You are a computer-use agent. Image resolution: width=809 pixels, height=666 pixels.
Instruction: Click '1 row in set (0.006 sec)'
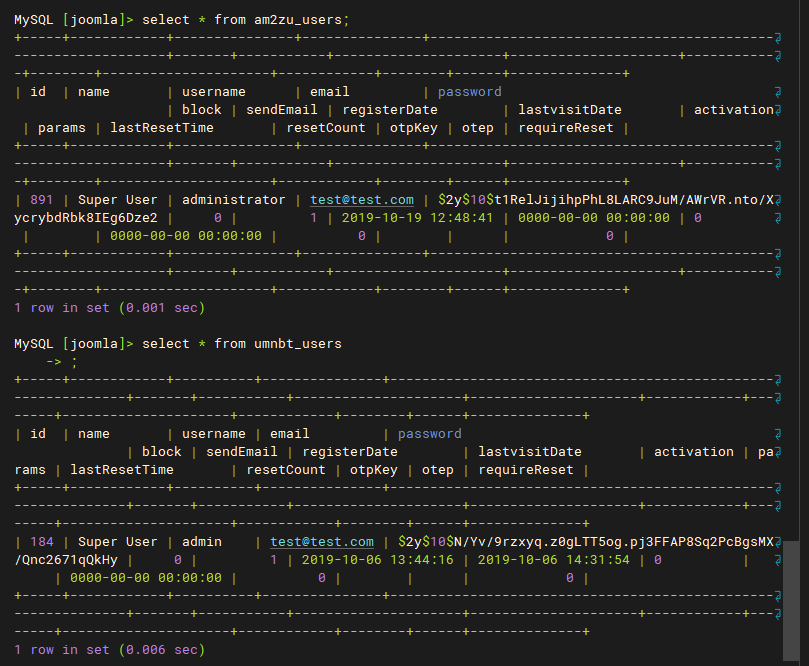(x=110, y=650)
